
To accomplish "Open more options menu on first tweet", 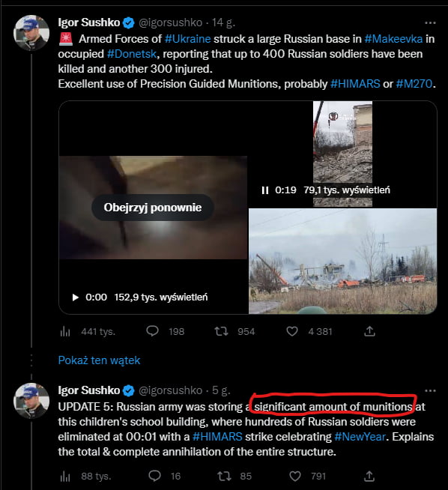I will (x=430, y=22).
